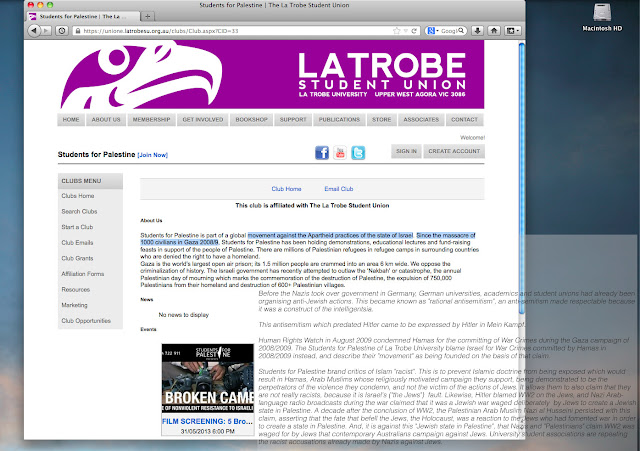
Task: Open the BOOKSHOP navigation item
Action: 251,120
